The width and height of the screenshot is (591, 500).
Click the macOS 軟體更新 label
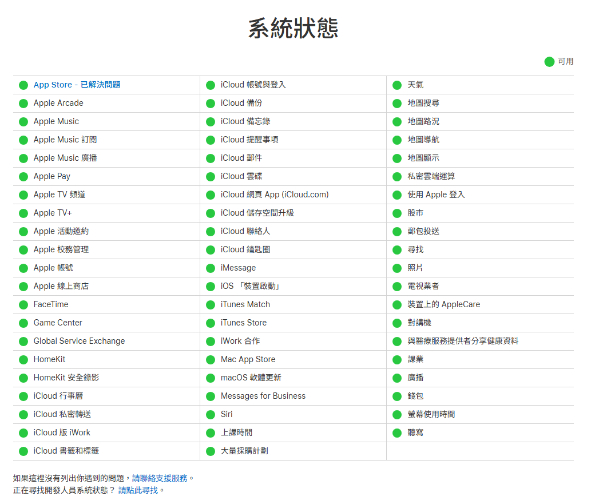click(x=251, y=378)
